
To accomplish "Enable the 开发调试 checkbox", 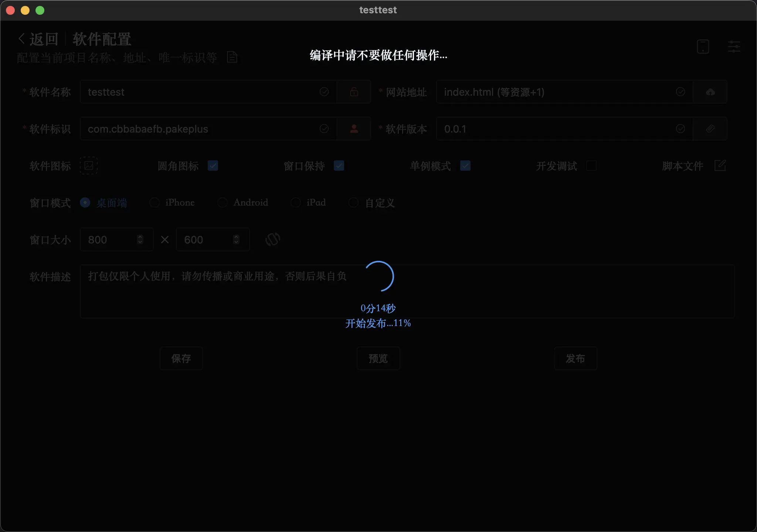I will coord(591,166).
